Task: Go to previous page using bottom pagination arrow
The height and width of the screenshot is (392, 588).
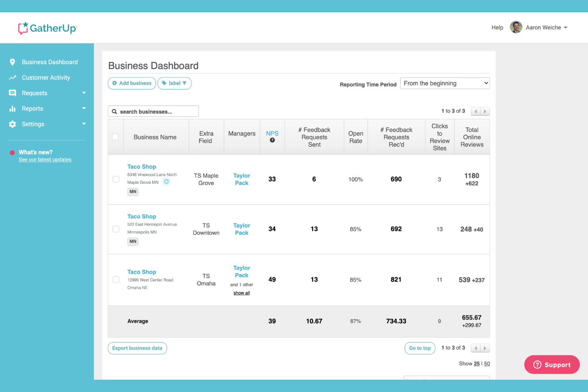Action: click(476, 348)
